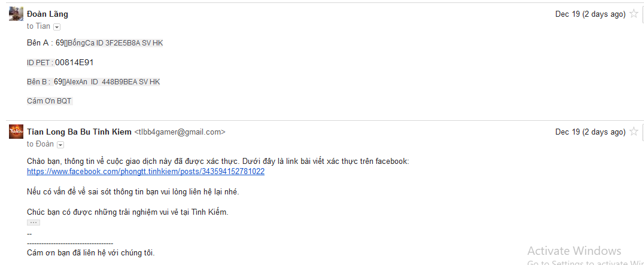Click sender name Tian Long Ba Bu Tinh Kiem
This screenshot has width=644, height=265.
79,132
